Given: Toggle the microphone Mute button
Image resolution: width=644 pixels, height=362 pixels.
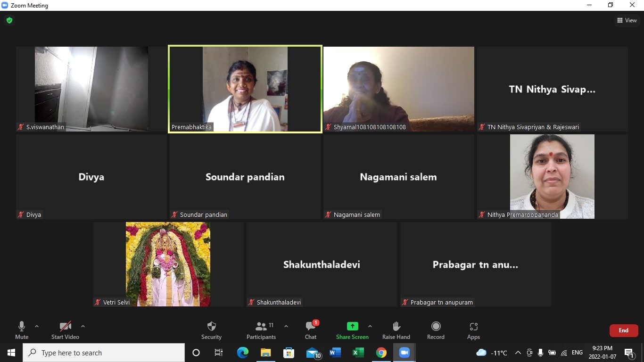Looking at the screenshot, I should click(22, 330).
